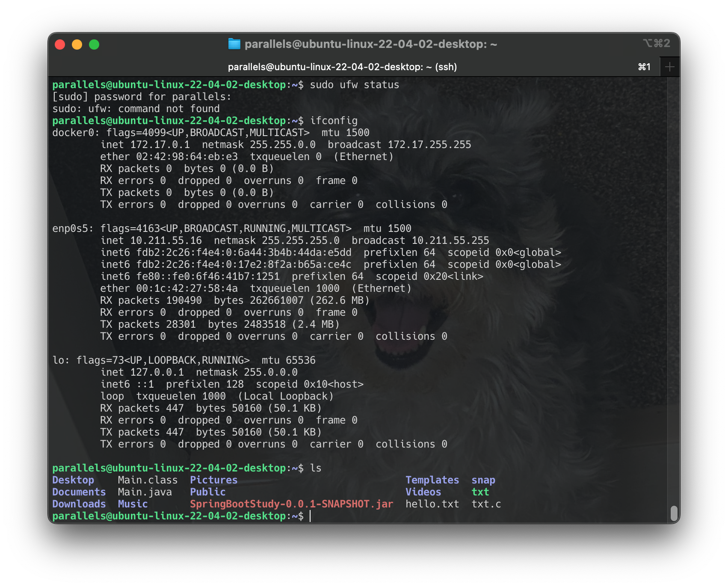728x587 pixels.
Task: Click 'Desktop' directory name in ls output
Action: [x=73, y=480]
